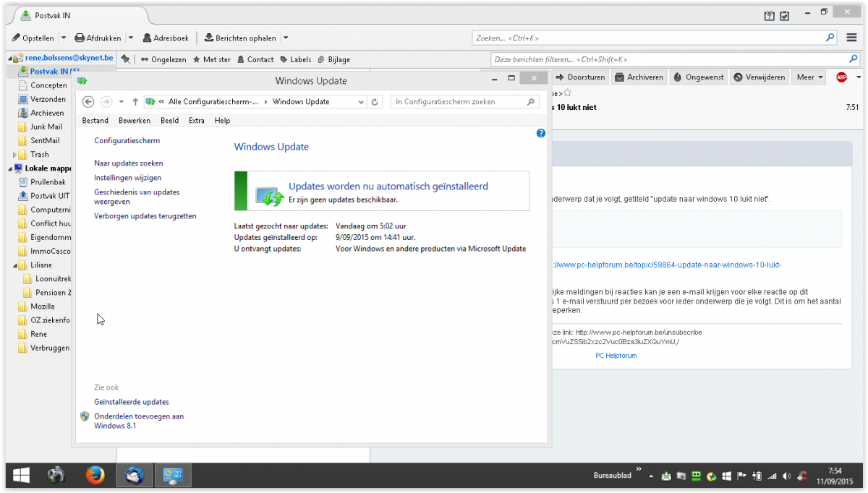
Task: Toggle the Met ster quick filter
Action: (211, 59)
